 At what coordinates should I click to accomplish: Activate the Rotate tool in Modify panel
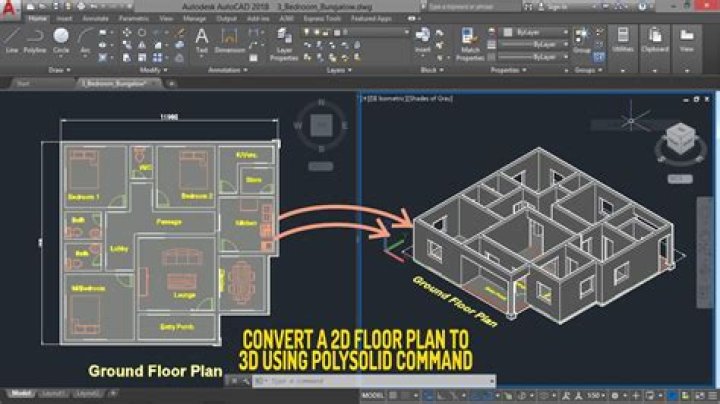point(142,33)
